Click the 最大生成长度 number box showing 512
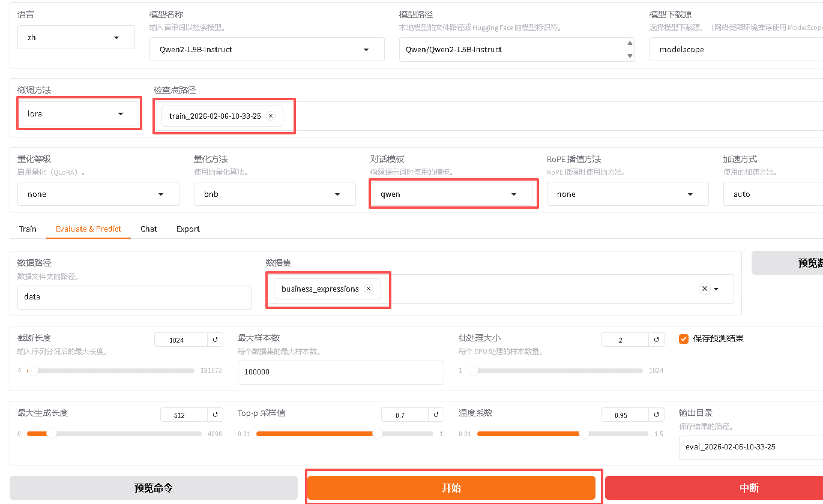 [x=184, y=415]
